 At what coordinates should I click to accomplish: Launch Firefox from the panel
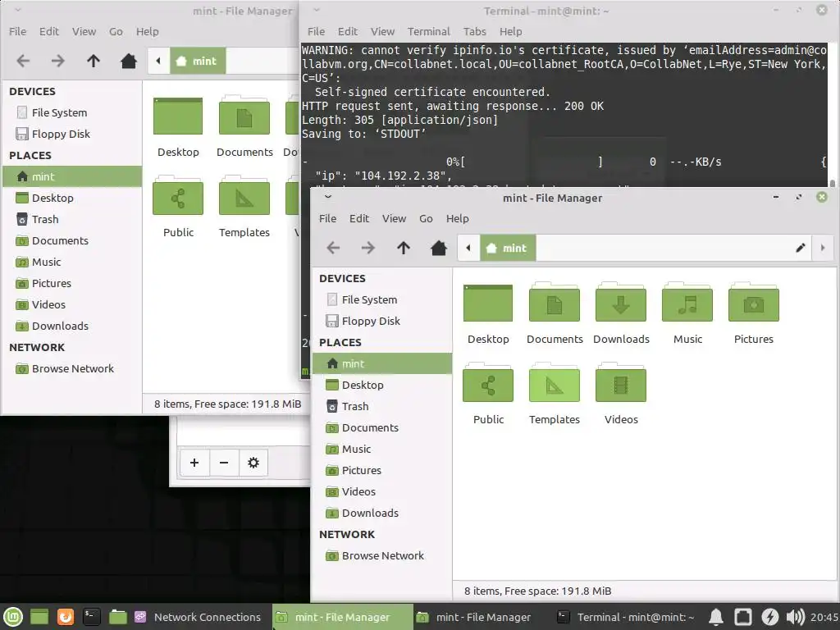coord(66,617)
